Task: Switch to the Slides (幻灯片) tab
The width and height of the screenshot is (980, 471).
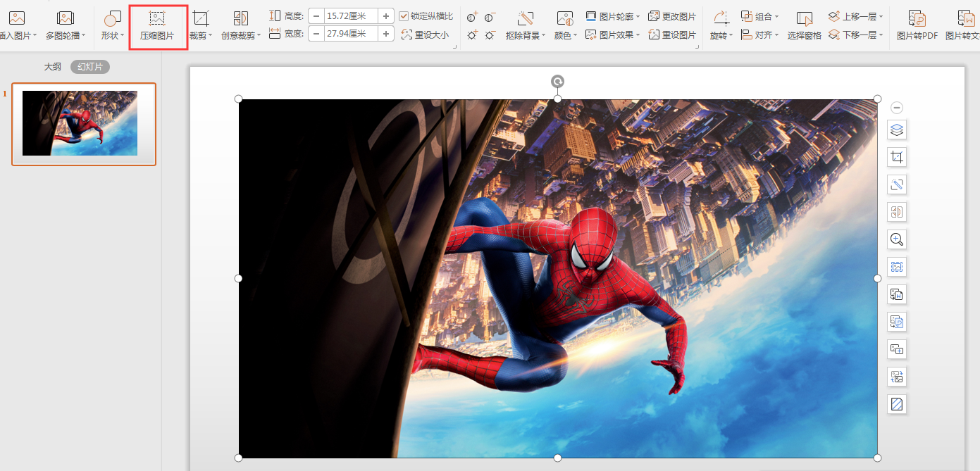Action: (x=90, y=67)
